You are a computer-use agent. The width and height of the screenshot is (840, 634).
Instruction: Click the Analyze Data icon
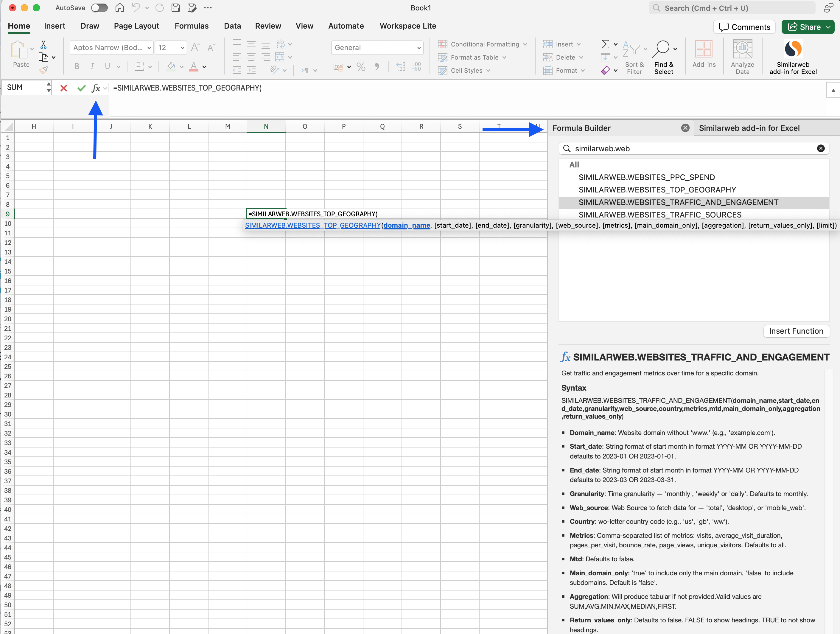click(x=742, y=57)
